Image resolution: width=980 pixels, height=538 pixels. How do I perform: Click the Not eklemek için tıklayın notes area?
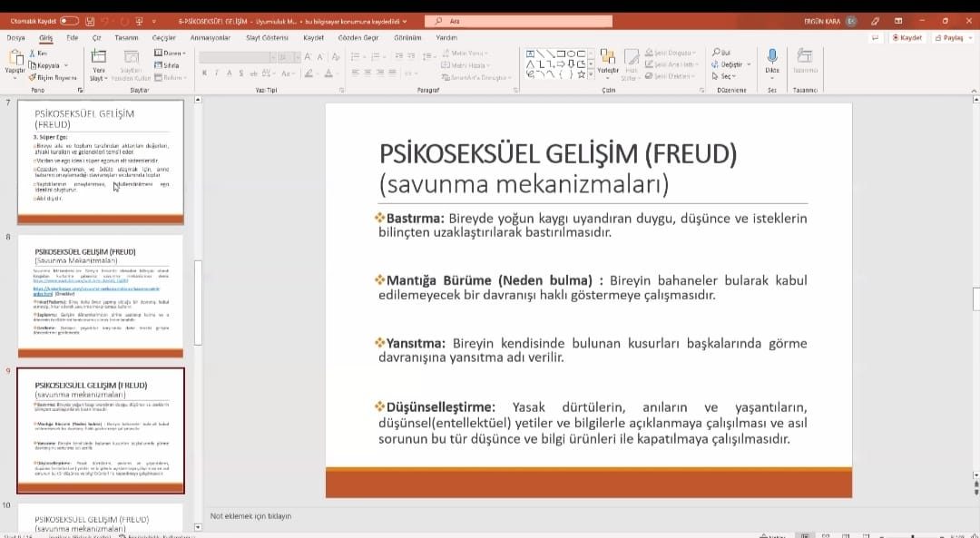[250, 516]
